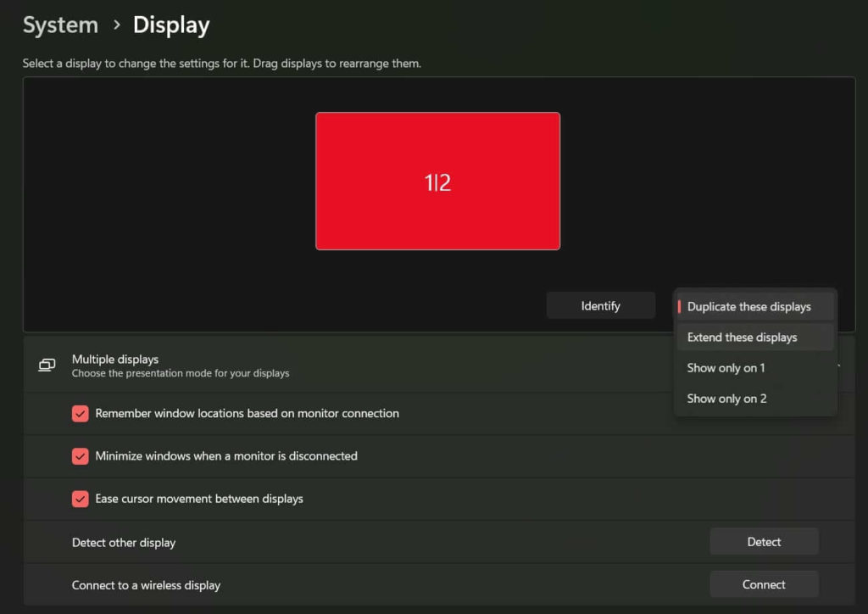
Task: Click 'Choose the presentation mode for your displays'
Action: click(x=181, y=373)
